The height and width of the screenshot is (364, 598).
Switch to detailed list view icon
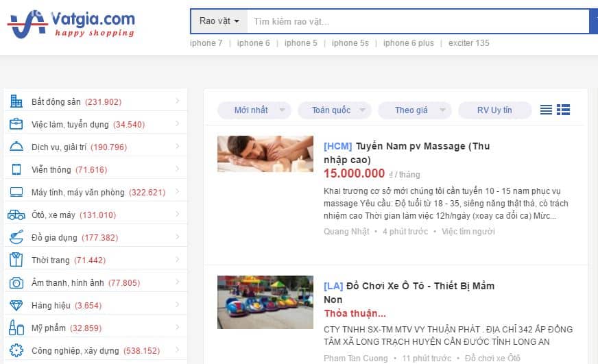pyautogui.click(x=563, y=110)
